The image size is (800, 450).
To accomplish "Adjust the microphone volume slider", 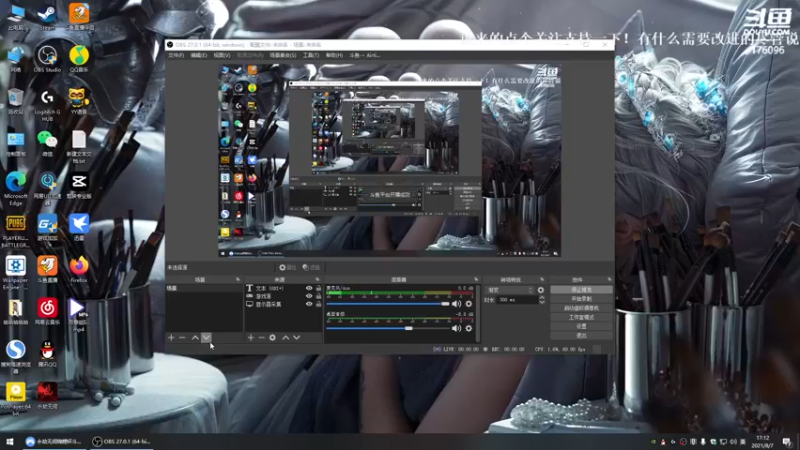I will [x=388, y=304].
